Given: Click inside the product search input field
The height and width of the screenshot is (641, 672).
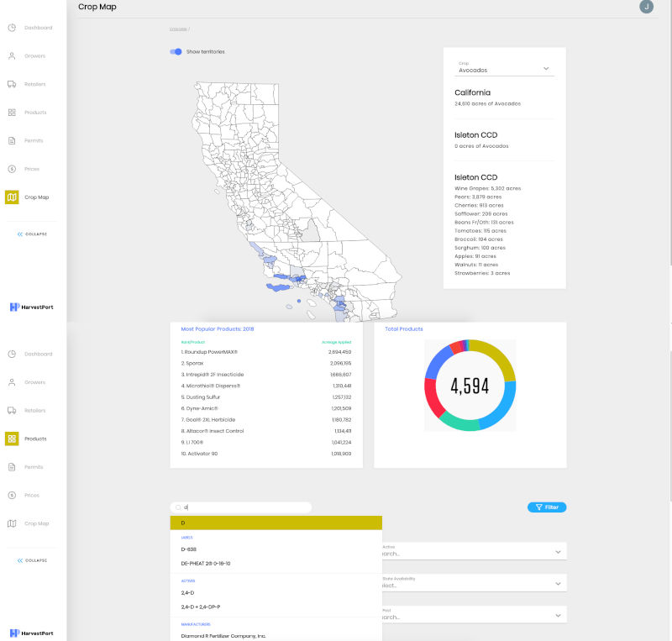Looking at the screenshot, I should click(x=241, y=507).
